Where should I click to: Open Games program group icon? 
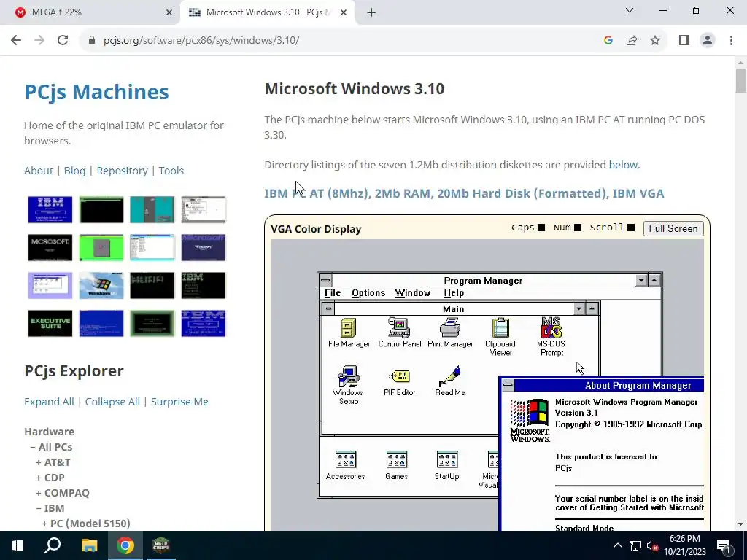396,465
